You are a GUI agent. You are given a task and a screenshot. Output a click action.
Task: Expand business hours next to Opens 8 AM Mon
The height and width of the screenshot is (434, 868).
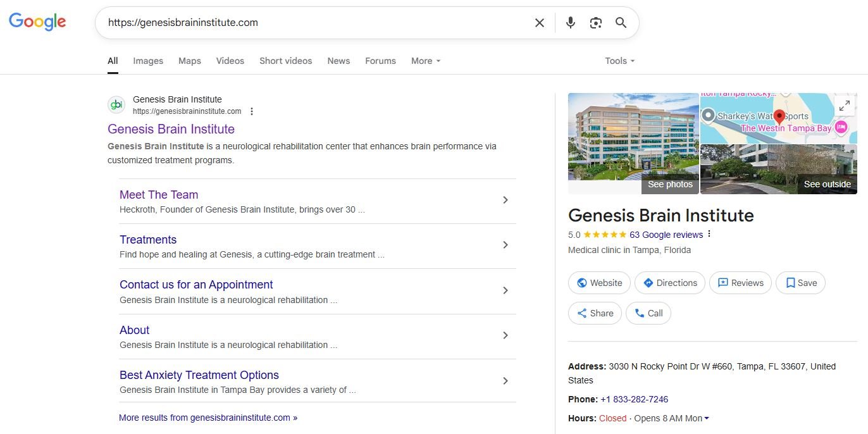point(707,418)
